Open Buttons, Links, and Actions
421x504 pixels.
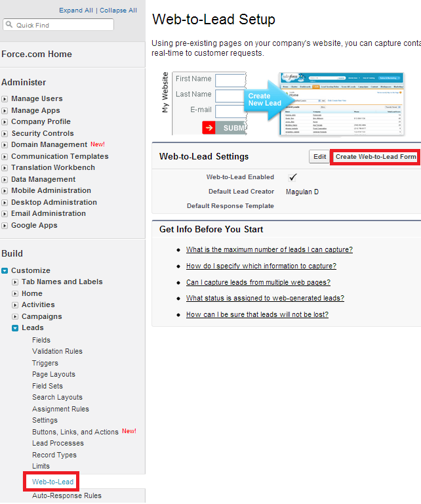75,432
